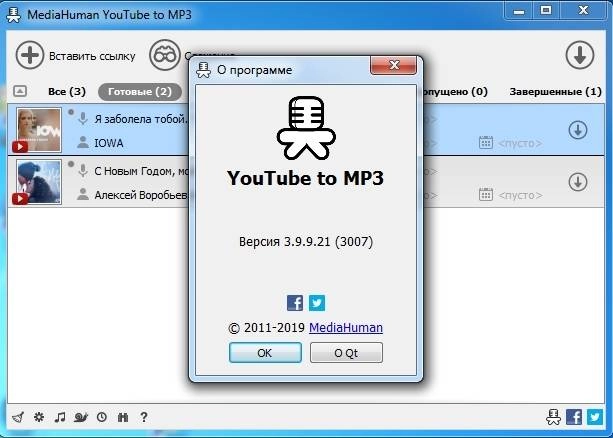613x438 pixels.
Task: Click the Start all downloads arrow button
Action: pyautogui.click(x=580, y=56)
